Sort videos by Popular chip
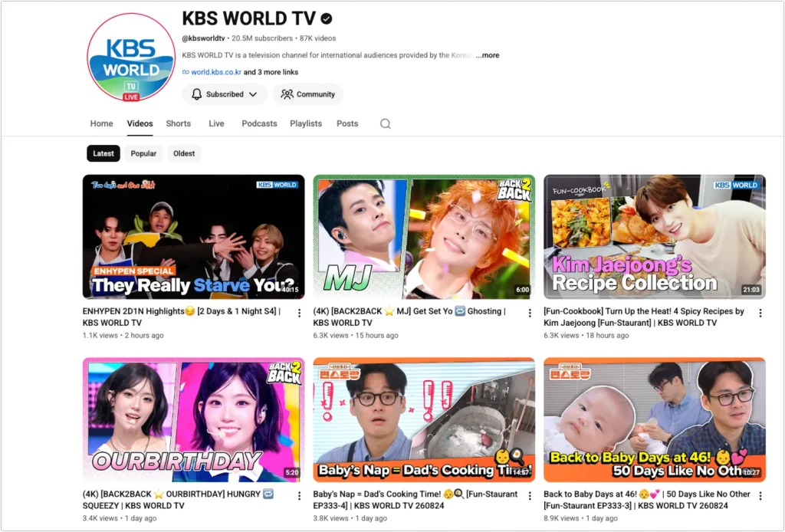Viewport: 785px width, 532px height. click(x=143, y=153)
